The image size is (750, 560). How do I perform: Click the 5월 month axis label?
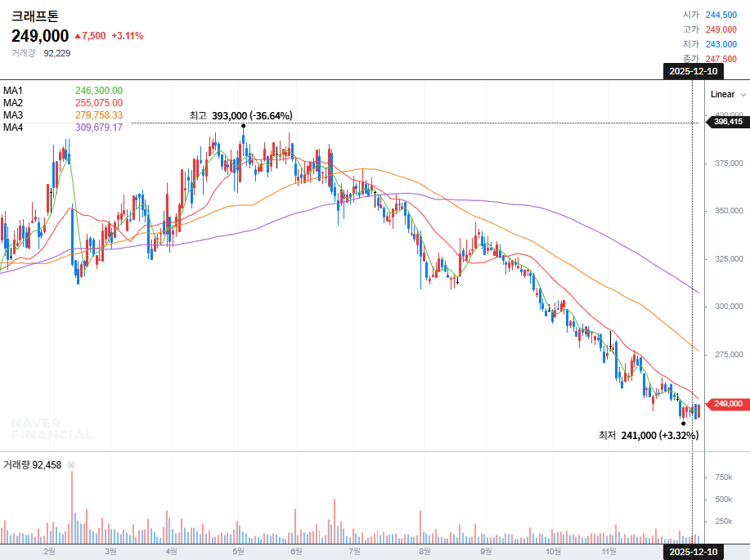tap(238, 551)
